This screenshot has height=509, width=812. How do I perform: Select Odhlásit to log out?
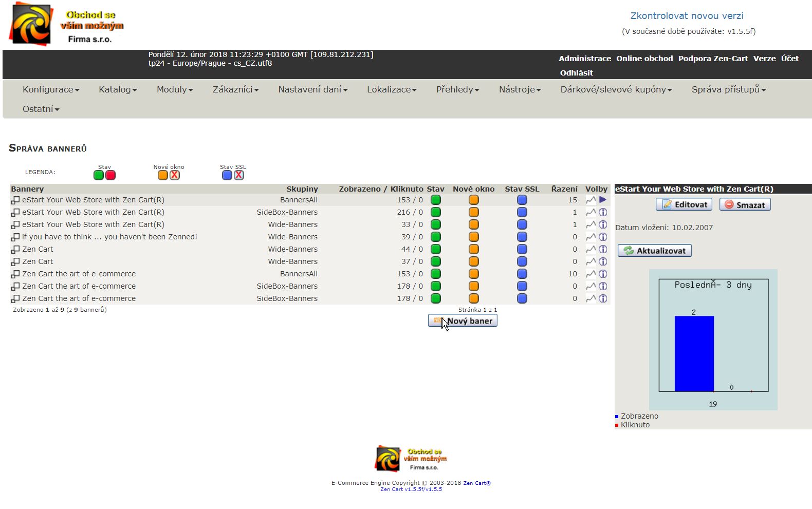pyautogui.click(x=576, y=73)
